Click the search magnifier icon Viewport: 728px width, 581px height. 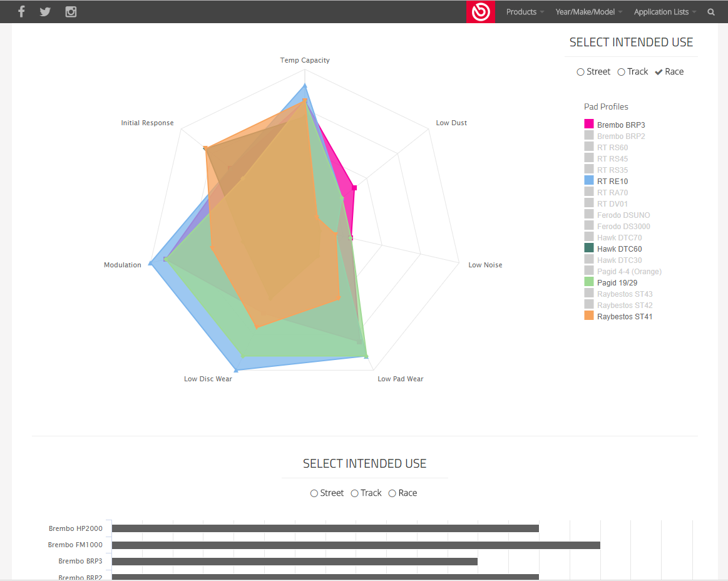(x=711, y=12)
